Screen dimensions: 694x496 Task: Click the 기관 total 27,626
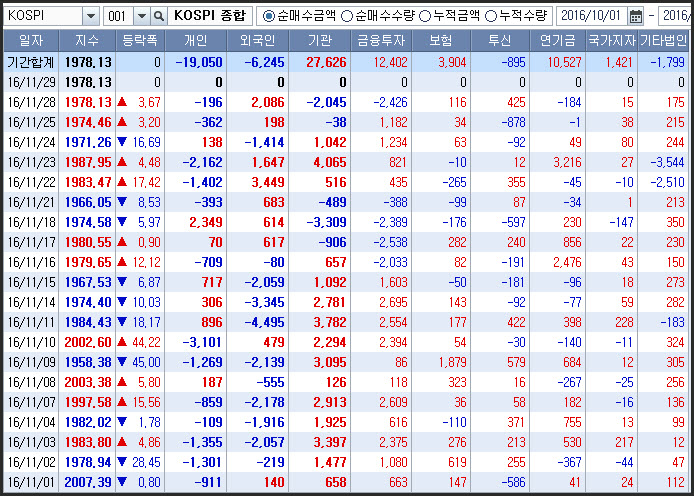[x=326, y=62]
